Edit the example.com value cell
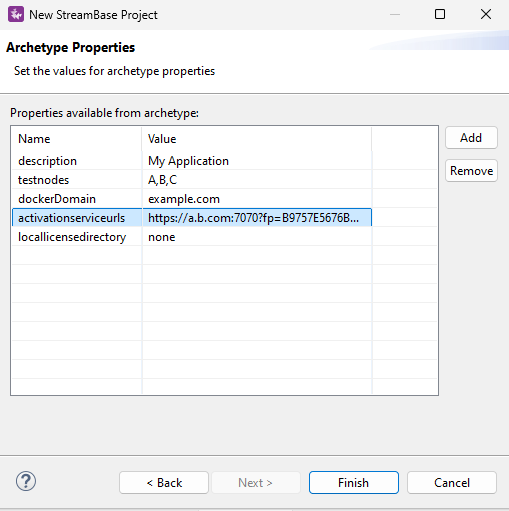The width and height of the screenshot is (509, 511). [x=257, y=199]
